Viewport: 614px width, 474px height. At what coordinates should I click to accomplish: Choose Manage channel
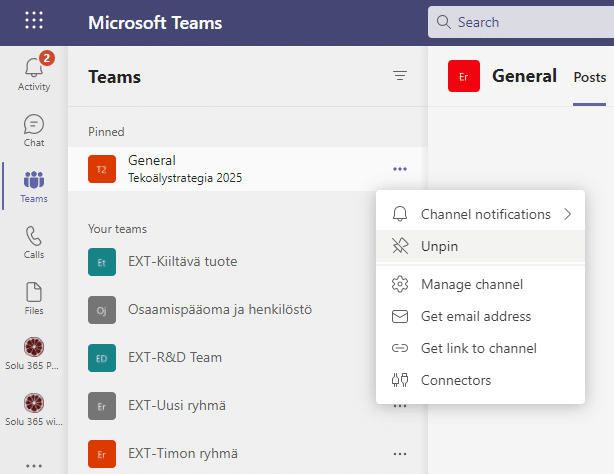pyautogui.click(x=480, y=284)
